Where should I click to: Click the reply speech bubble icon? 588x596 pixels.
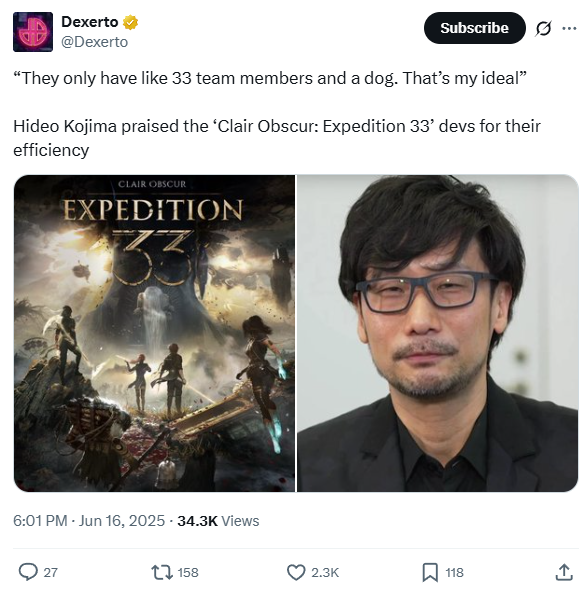tap(28, 572)
